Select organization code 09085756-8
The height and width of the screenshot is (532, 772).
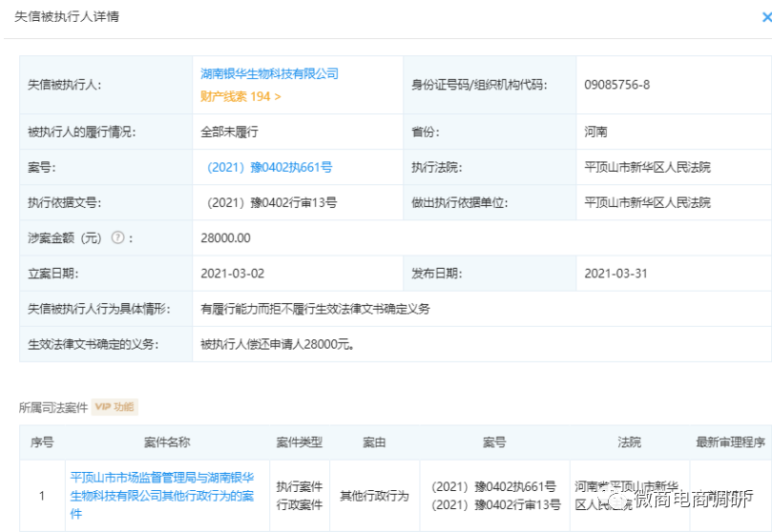click(x=616, y=85)
